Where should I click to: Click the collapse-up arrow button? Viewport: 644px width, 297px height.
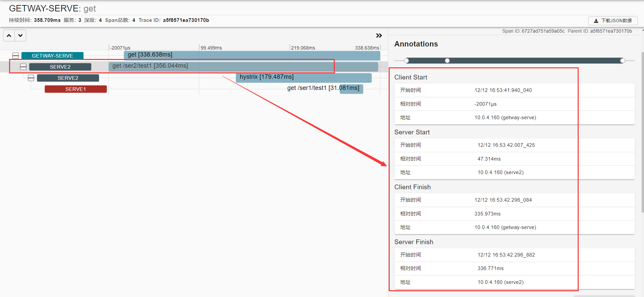[9, 35]
